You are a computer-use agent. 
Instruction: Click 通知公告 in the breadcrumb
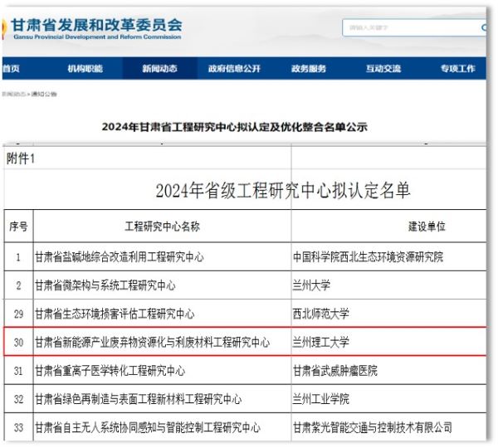tap(44, 94)
